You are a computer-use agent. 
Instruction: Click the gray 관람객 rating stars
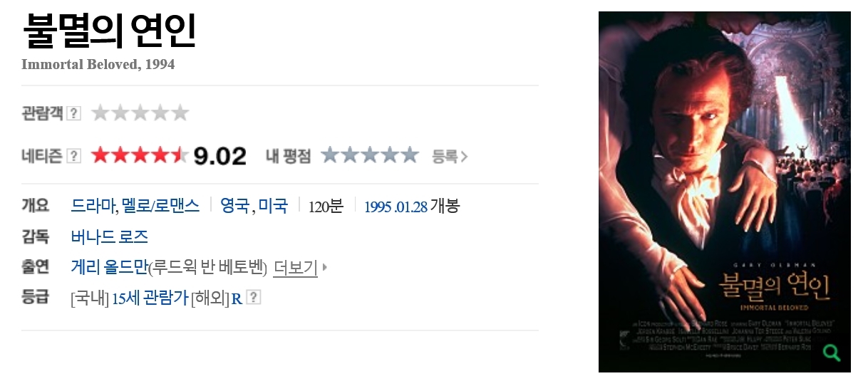(140, 113)
